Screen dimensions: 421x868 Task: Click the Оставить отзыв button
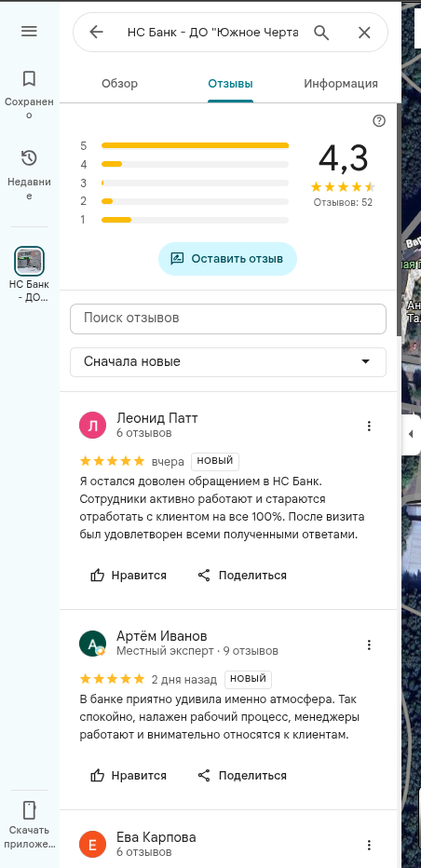[x=227, y=259]
